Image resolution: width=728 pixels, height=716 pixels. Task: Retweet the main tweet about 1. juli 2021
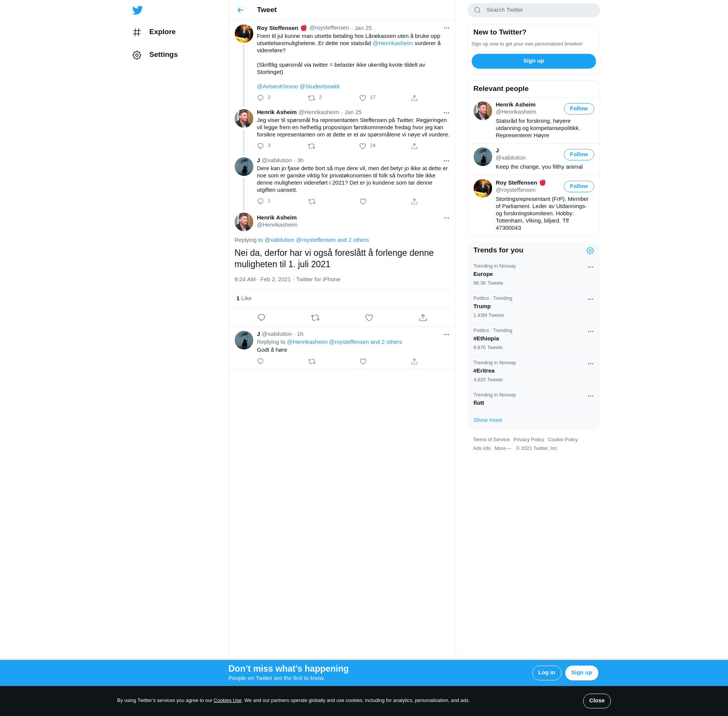pyautogui.click(x=315, y=318)
